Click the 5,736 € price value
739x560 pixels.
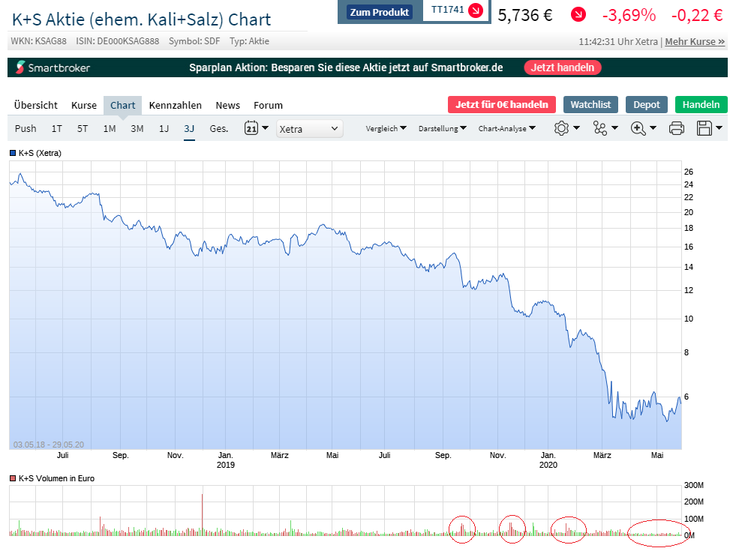pyautogui.click(x=525, y=15)
